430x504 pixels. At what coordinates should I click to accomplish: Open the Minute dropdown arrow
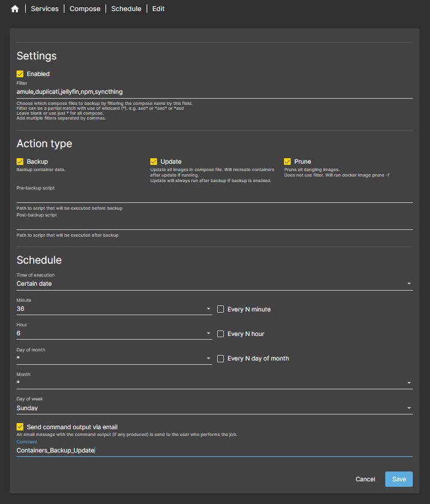click(209, 310)
